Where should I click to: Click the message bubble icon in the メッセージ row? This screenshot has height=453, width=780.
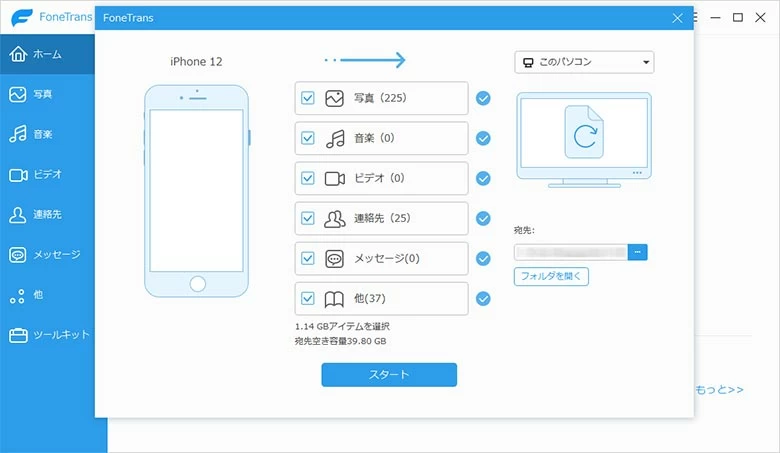(x=335, y=258)
